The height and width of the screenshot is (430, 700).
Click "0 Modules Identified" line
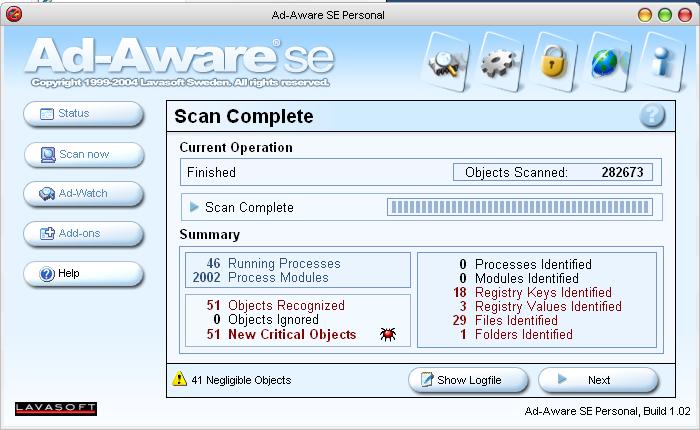[519, 278]
